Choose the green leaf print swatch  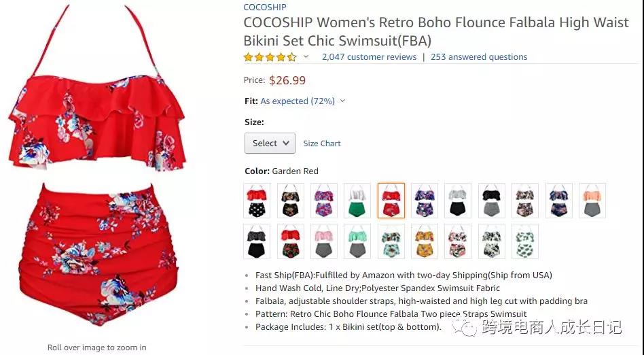524,241
